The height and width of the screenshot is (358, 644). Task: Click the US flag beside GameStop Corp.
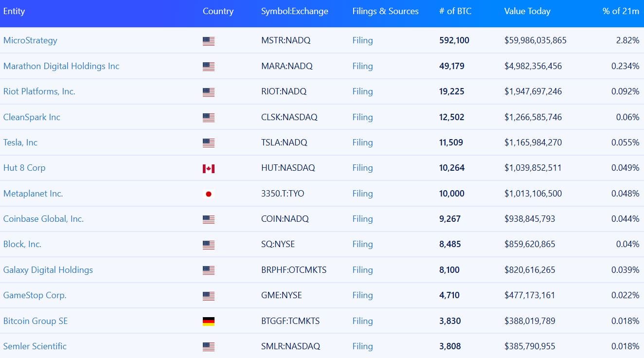pyautogui.click(x=209, y=296)
